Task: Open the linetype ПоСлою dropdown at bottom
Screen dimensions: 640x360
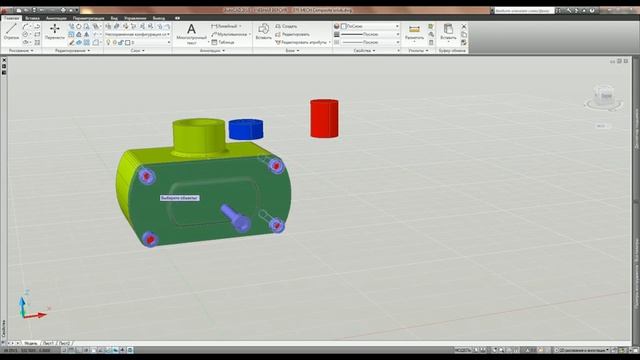Action: click(x=370, y=42)
